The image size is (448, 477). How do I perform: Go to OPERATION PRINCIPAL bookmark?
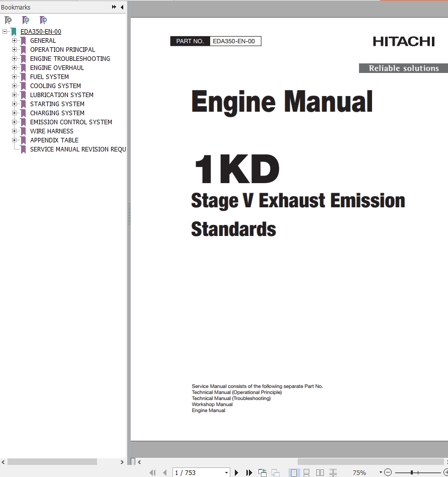point(62,50)
